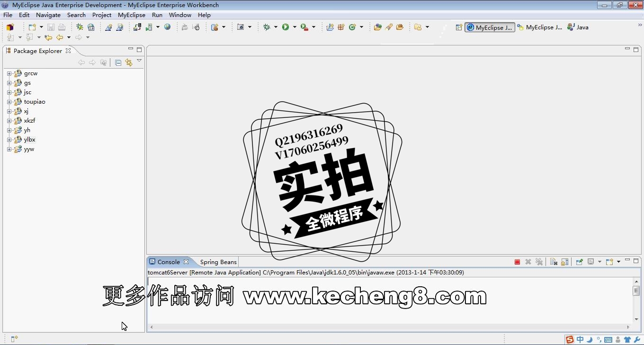Click the Debug bug toolbar icon

coord(267,27)
